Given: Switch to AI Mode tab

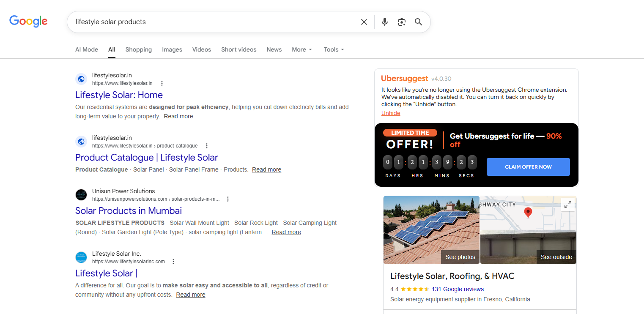Looking at the screenshot, I should [x=87, y=49].
